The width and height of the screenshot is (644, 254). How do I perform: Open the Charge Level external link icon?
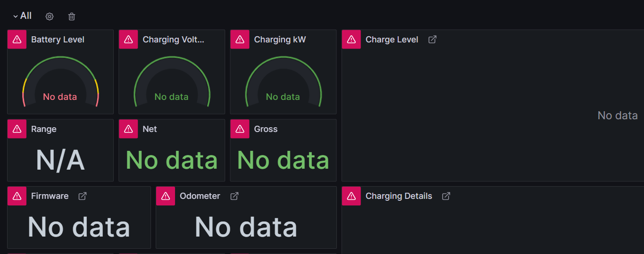point(432,40)
